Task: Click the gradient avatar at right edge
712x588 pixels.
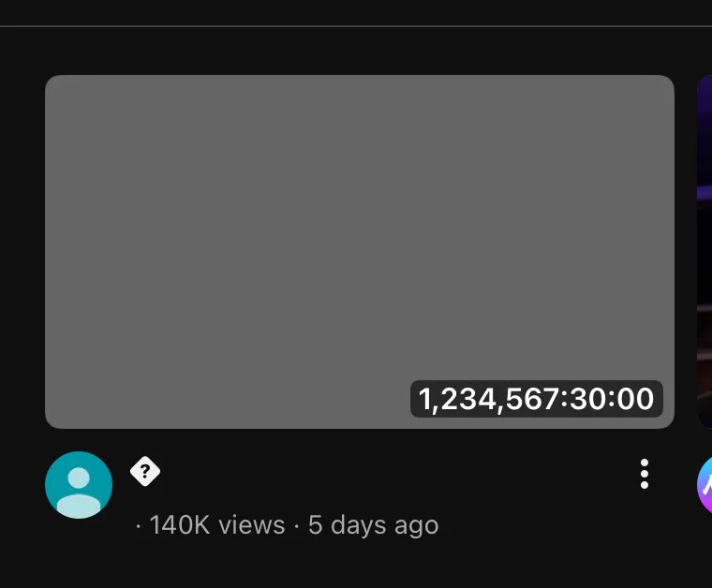Action: [x=705, y=485]
